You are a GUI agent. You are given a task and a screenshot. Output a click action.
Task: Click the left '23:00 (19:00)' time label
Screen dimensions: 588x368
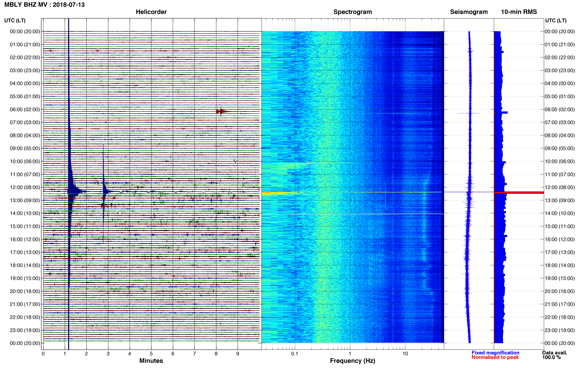[25, 330]
